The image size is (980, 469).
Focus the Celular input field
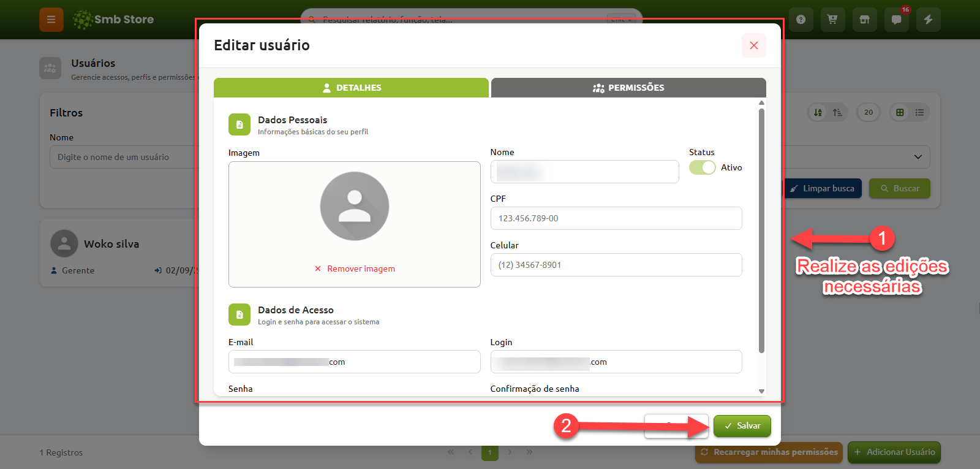coord(616,265)
